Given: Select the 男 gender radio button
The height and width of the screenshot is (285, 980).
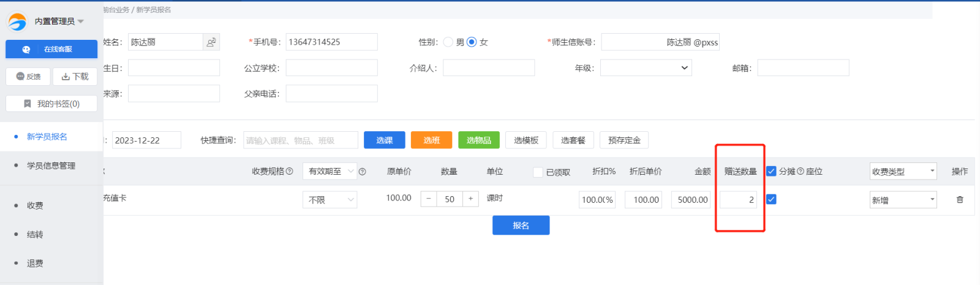Looking at the screenshot, I should point(448,42).
